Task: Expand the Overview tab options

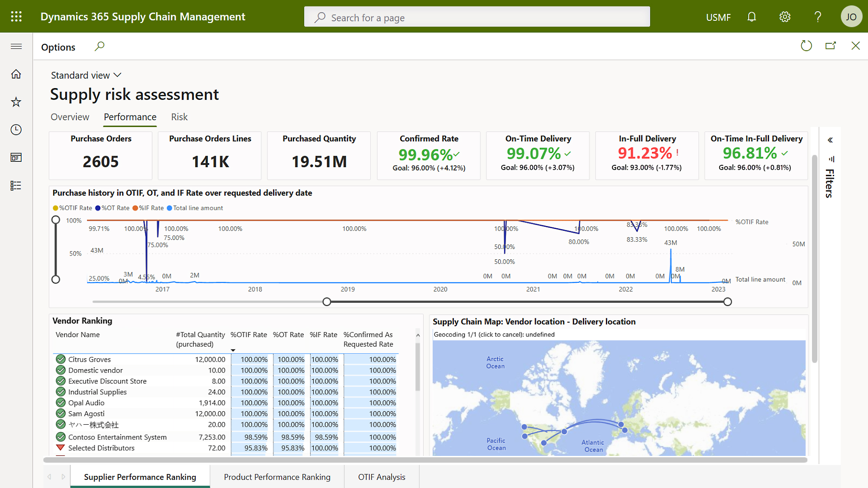Action: click(70, 116)
